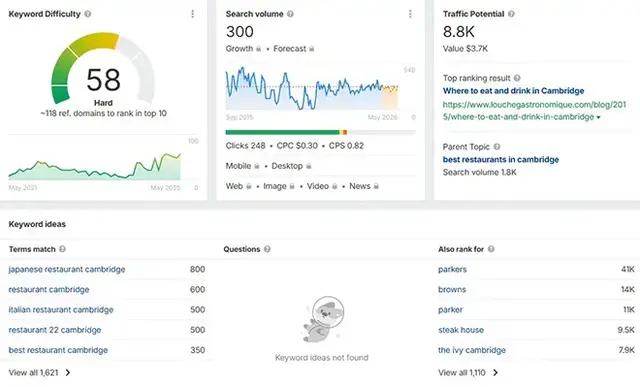The height and width of the screenshot is (387, 640).
Task: Click the Traffic Potential 8.8K value
Action: [459, 31]
